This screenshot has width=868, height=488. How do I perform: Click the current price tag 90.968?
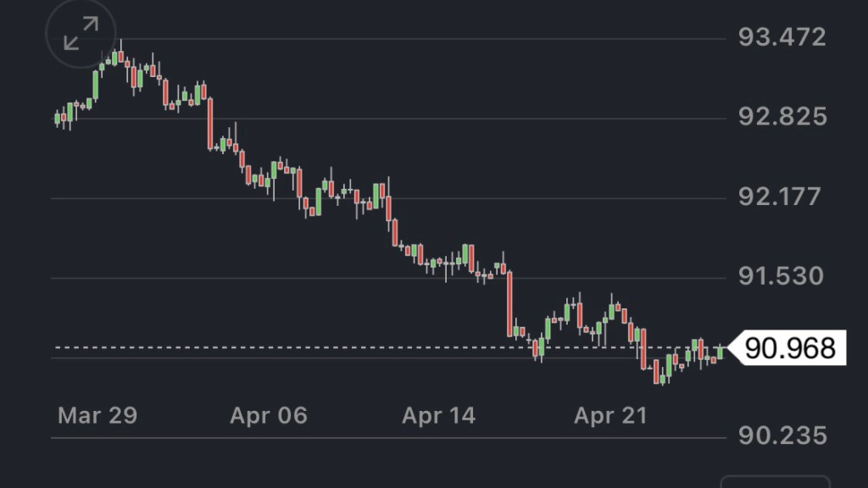pyautogui.click(x=788, y=348)
